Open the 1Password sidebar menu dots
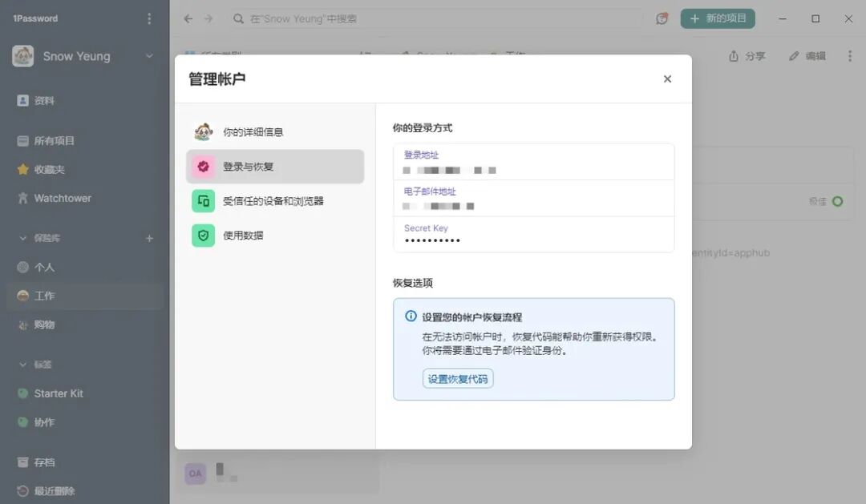 (x=149, y=18)
